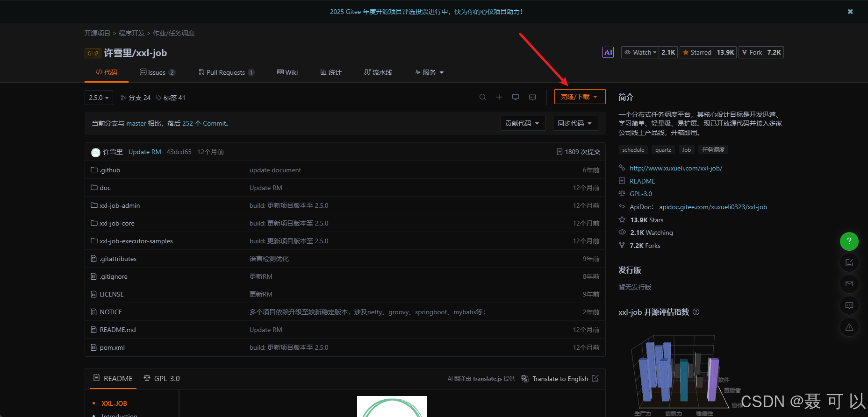Switch to the Pull Requests tab

[226, 72]
